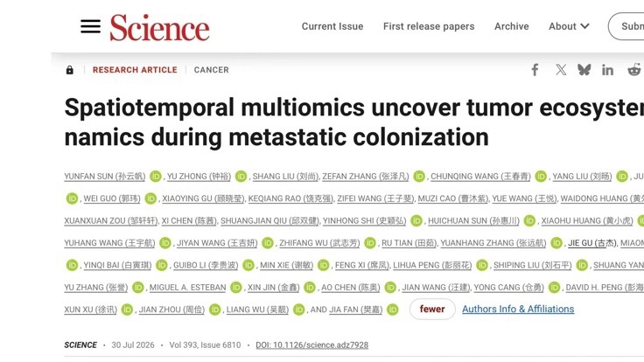Click the Cancer topic label
Viewport: 644px width, 362px height.
211,70
